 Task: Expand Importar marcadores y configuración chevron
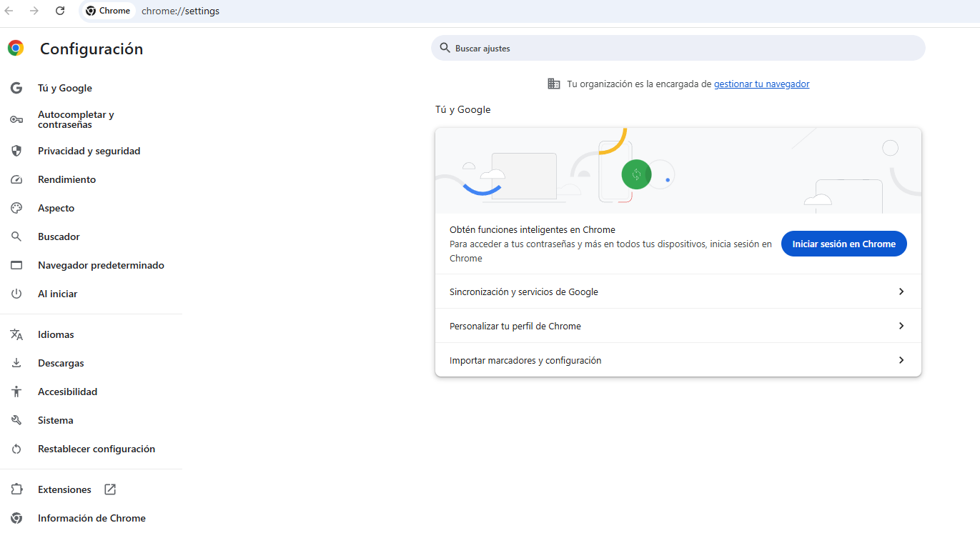[x=901, y=360]
